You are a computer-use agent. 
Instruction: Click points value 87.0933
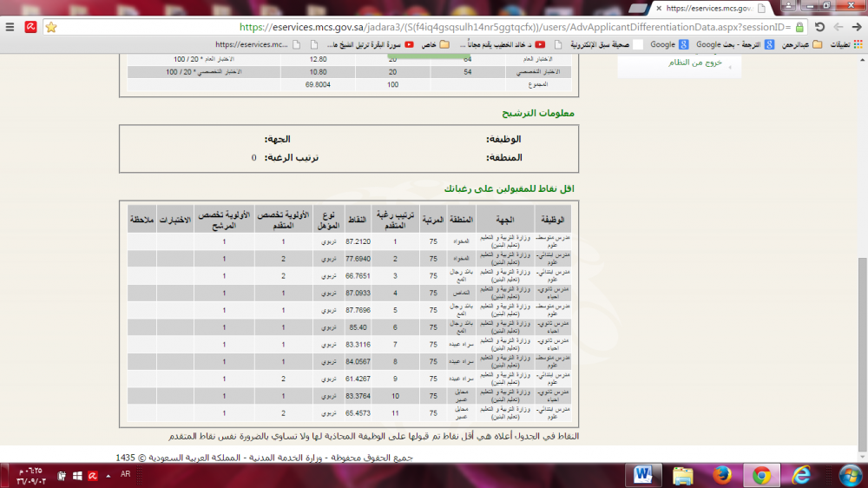(x=358, y=293)
